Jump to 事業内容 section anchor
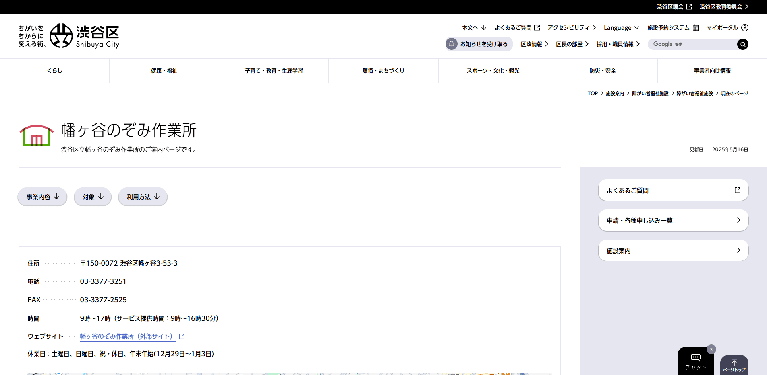This screenshot has height=375, width=767. (x=43, y=197)
